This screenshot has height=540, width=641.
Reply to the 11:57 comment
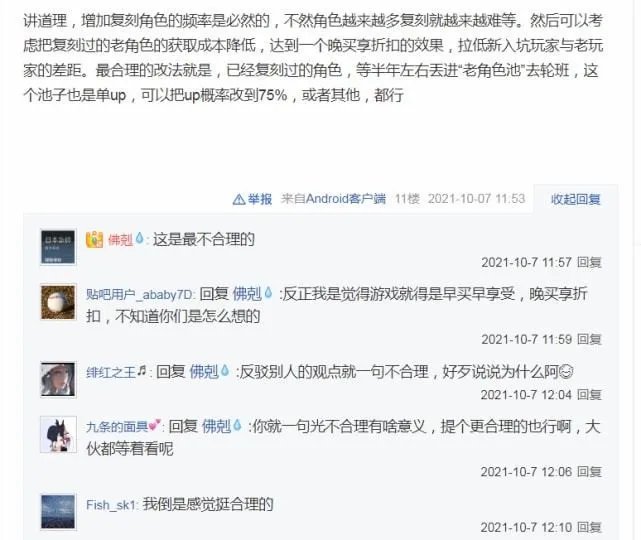(589, 262)
